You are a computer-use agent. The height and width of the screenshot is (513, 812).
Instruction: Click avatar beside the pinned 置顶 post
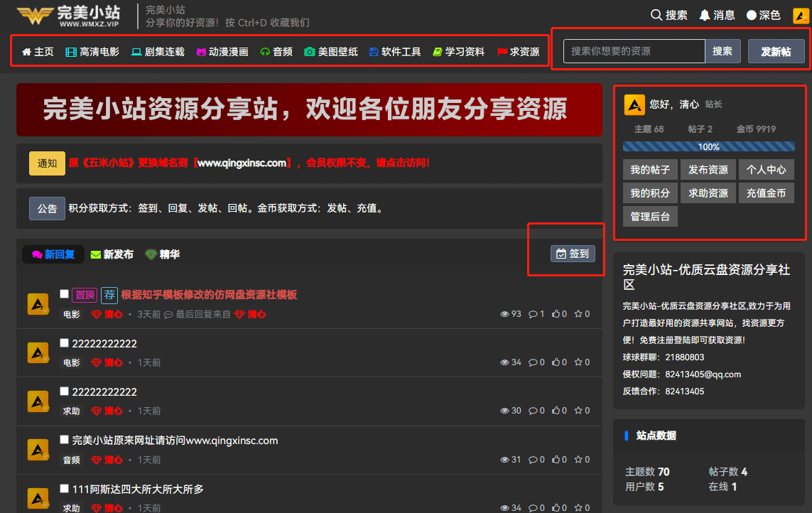coord(38,304)
